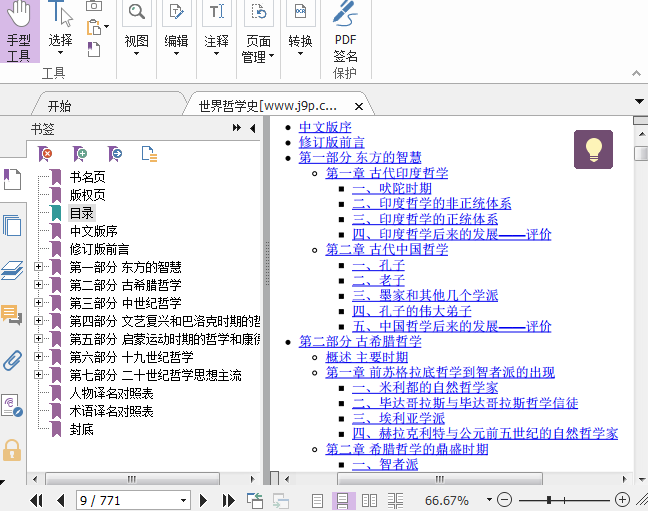Open the security lock panel
The height and width of the screenshot is (511, 648).
12,450
